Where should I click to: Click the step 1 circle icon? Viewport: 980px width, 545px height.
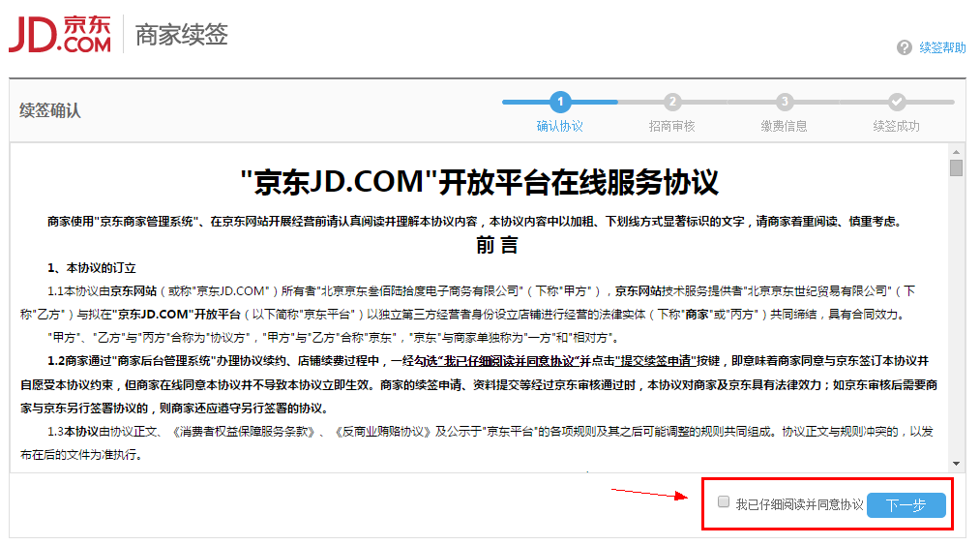coord(560,102)
